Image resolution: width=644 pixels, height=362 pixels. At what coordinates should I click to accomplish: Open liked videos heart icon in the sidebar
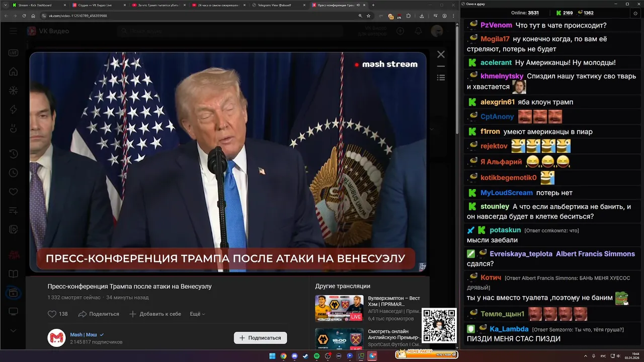pos(13,192)
